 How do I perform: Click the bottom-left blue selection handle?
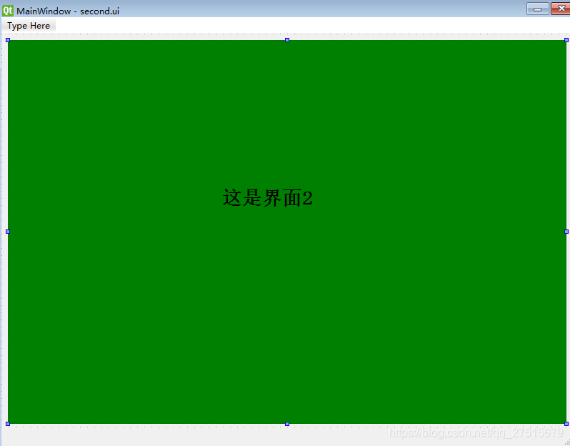8,424
